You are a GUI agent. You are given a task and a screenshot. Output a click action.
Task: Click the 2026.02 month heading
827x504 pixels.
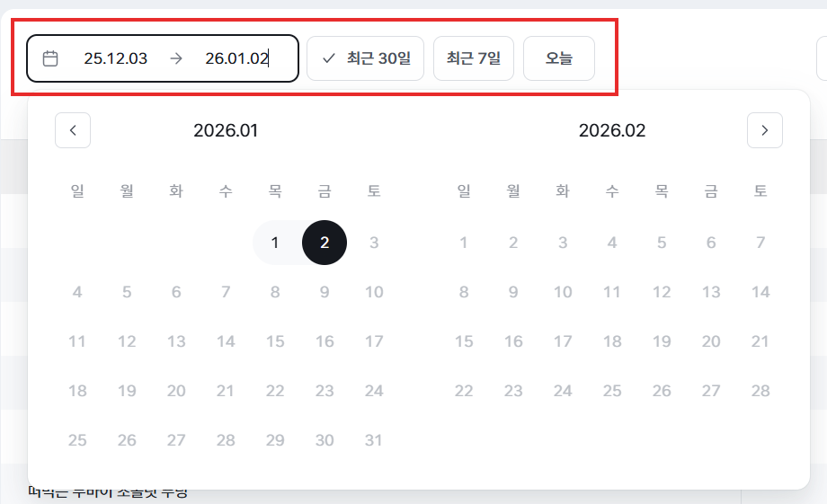point(612,130)
